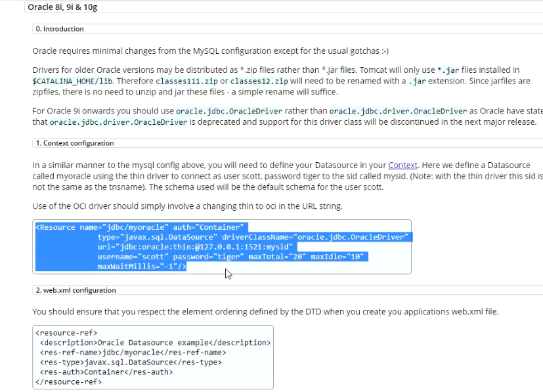This screenshot has width=543, height=392.
Task: Click the opening <resource-ref> tag line
Action: click(x=66, y=333)
